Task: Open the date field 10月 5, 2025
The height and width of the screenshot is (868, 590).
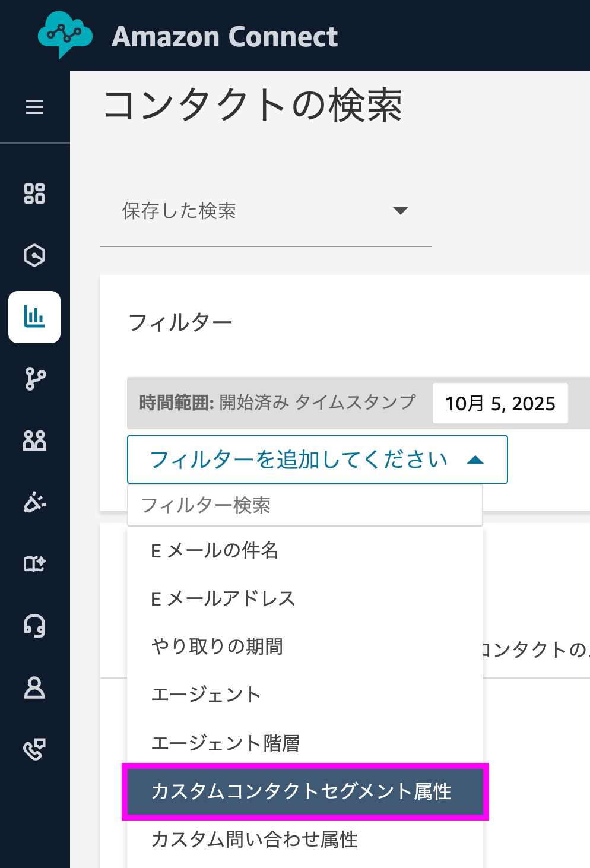Action: (x=500, y=403)
